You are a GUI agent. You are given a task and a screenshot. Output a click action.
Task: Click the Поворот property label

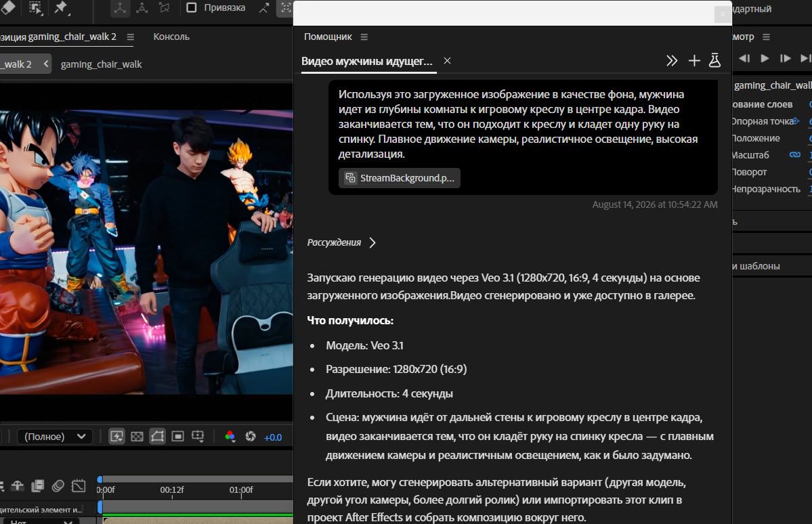pyautogui.click(x=749, y=172)
